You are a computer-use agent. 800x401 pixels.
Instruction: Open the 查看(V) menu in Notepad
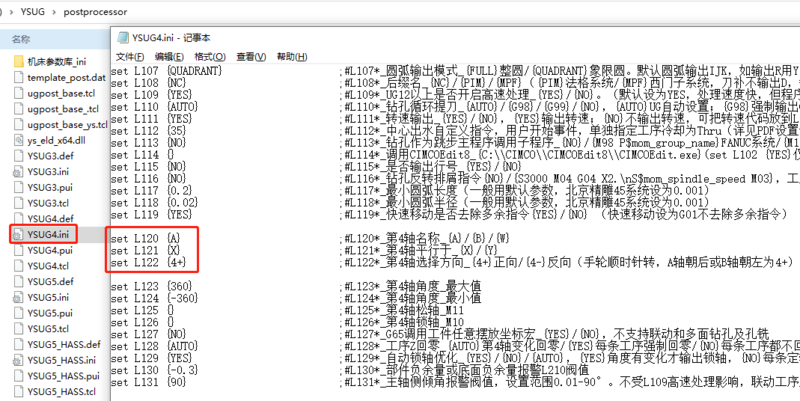click(250, 56)
